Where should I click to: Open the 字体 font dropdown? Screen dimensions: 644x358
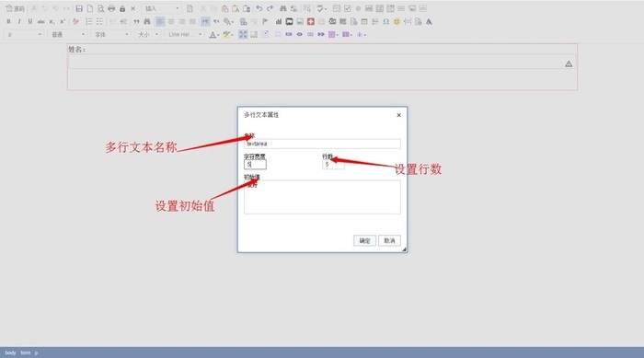pos(111,35)
